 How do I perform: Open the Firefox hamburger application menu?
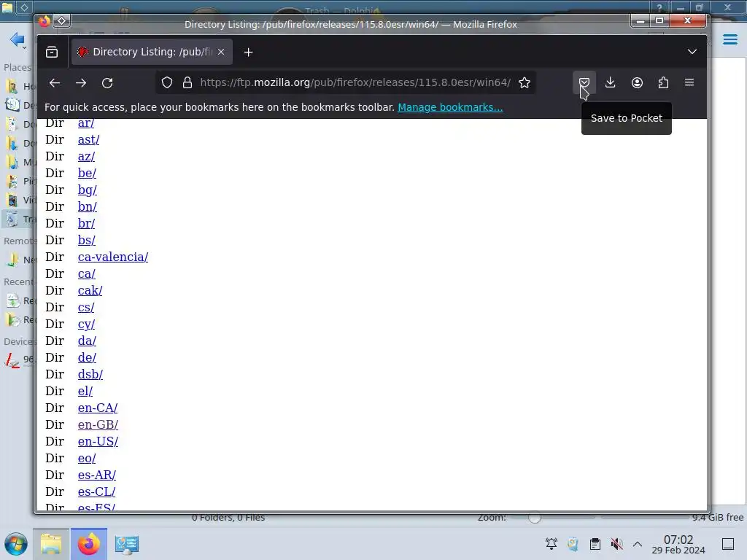pos(689,83)
